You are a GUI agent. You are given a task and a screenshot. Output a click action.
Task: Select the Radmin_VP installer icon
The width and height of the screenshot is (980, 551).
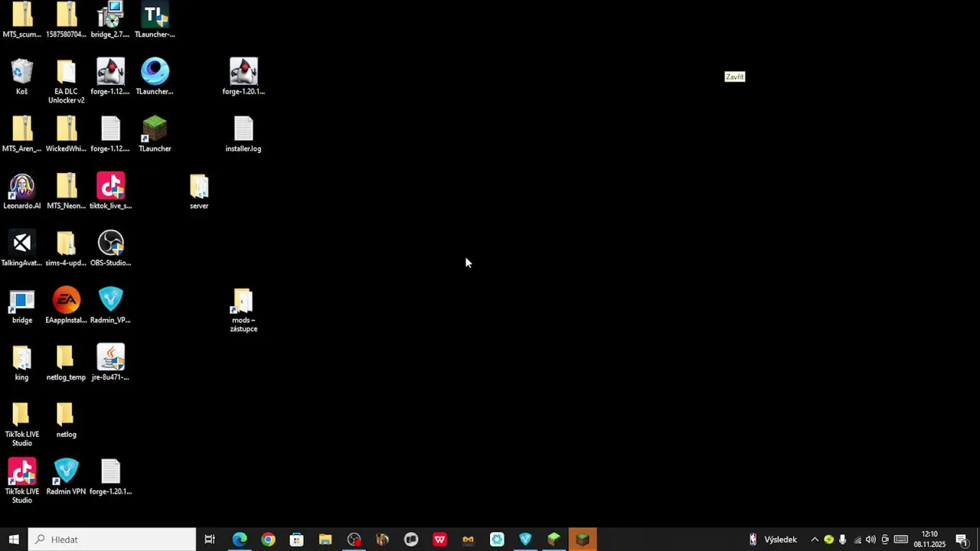tap(110, 301)
